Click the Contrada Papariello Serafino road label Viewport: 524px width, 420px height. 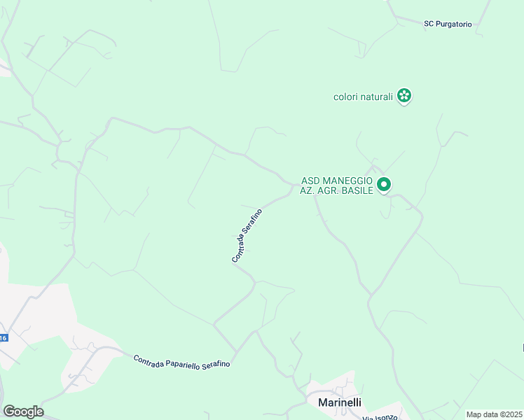(181, 363)
